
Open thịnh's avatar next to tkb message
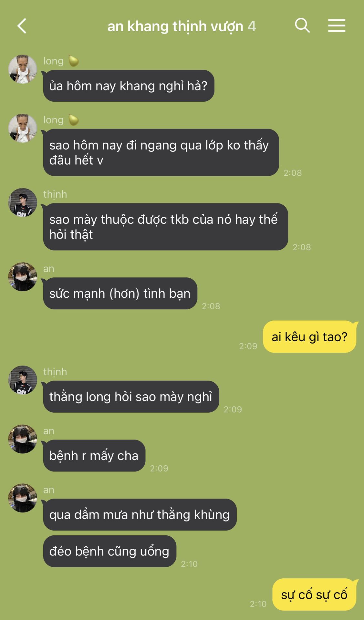pos(23,202)
